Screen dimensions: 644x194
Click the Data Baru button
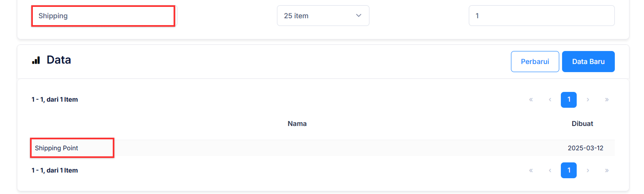[588, 62]
